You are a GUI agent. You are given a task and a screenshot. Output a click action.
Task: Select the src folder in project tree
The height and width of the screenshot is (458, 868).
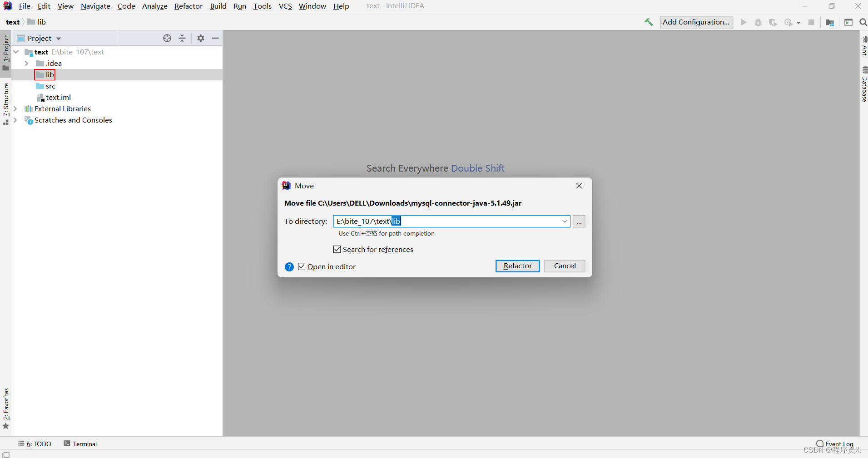pyautogui.click(x=50, y=86)
